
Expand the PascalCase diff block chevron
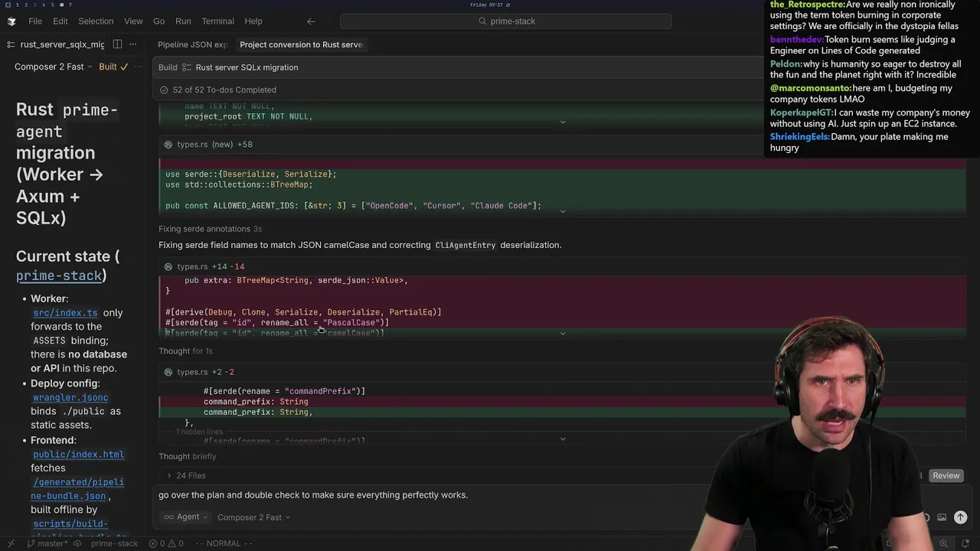tap(563, 334)
